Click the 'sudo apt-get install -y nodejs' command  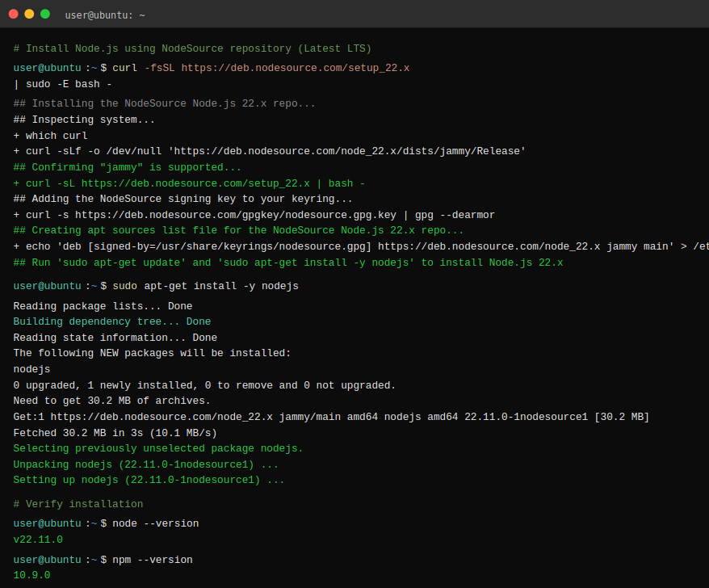click(x=205, y=286)
